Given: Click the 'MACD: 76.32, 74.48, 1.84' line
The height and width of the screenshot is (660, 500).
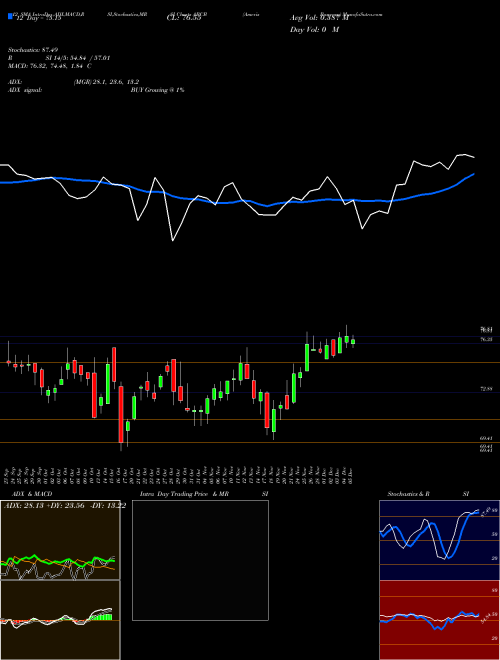Looking at the screenshot, I should [47, 66].
